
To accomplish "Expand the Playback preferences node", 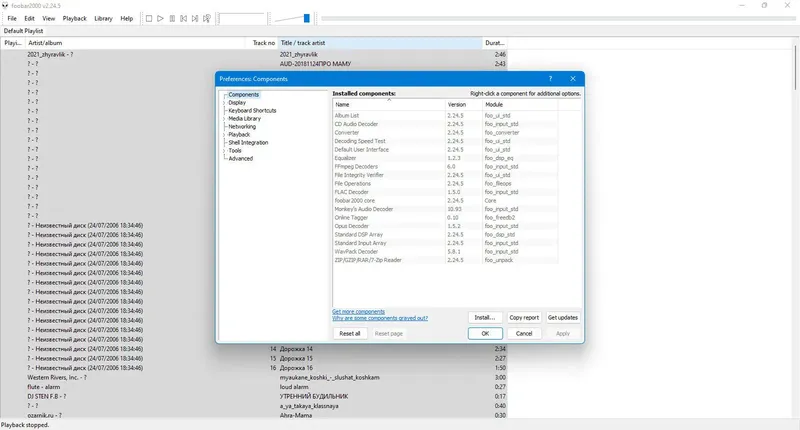I will tap(224, 135).
